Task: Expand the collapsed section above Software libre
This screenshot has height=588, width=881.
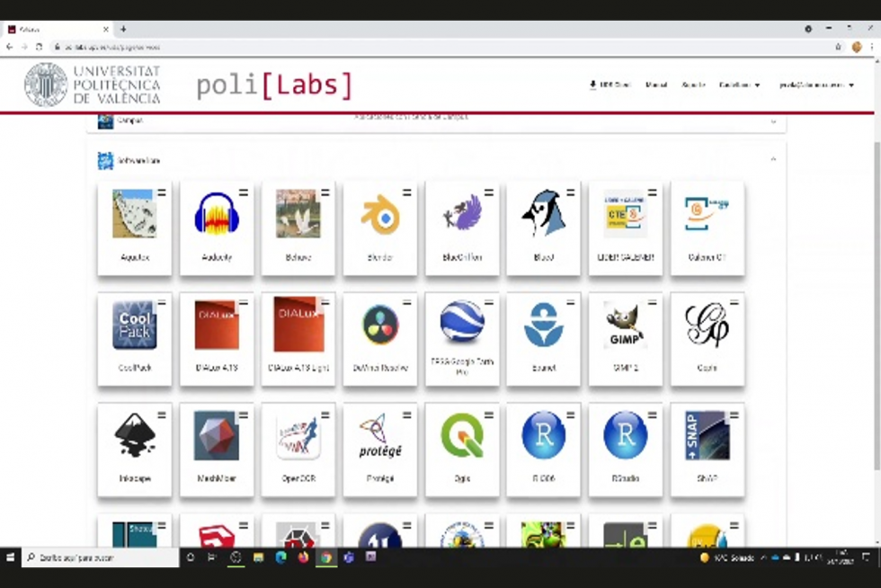Action: [773, 120]
